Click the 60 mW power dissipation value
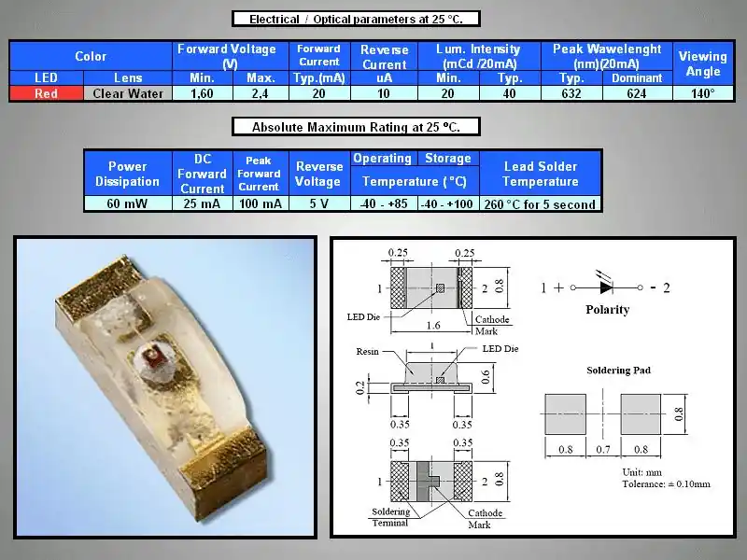747x560 pixels. 127,204
